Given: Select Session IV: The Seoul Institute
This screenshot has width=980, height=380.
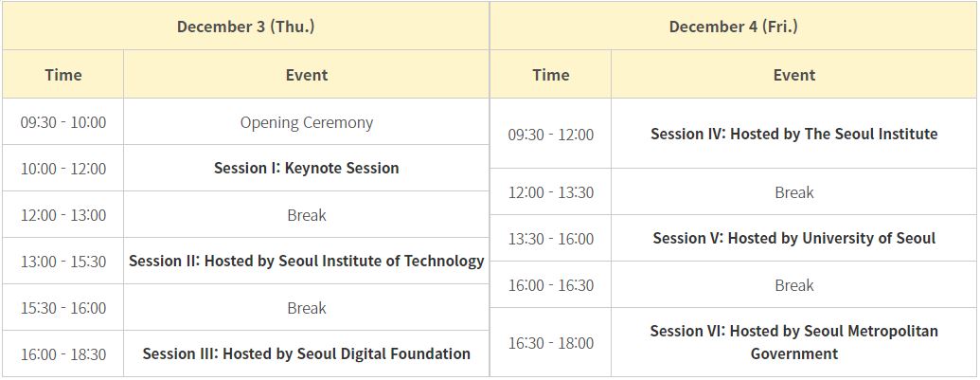Looking at the screenshot, I should pos(793,134).
